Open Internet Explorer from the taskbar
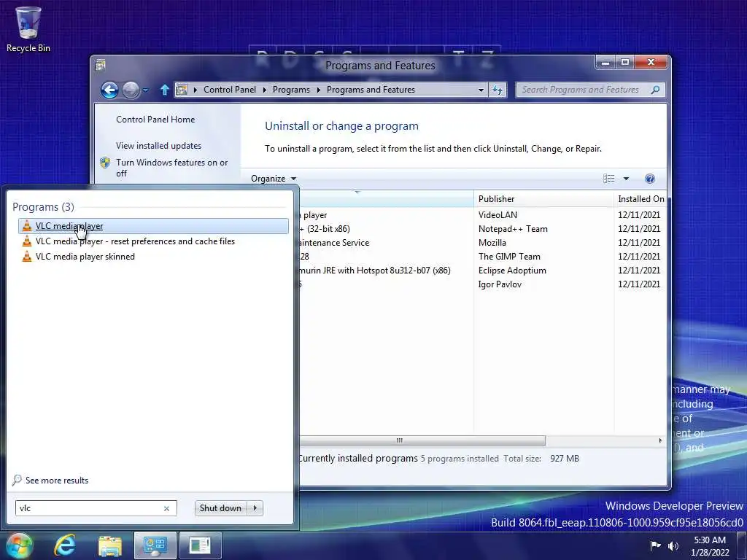This screenshot has height=560, width=747. (65, 545)
